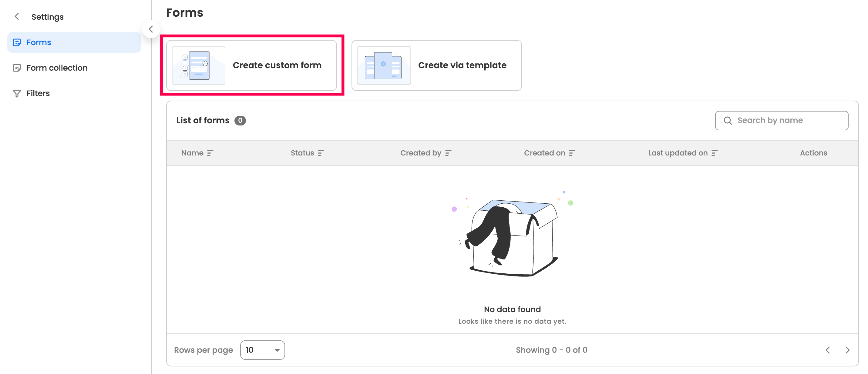Image resolution: width=868 pixels, height=374 pixels.
Task: Go to next page arrow
Action: coord(847,350)
